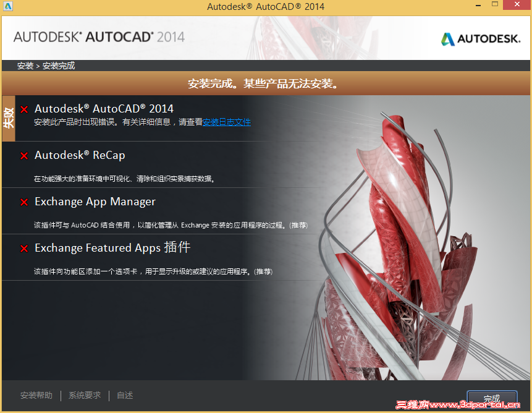Click the red X icon beside Autodesk ReCap
This screenshot has height=413, width=532.
coord(23,155)
